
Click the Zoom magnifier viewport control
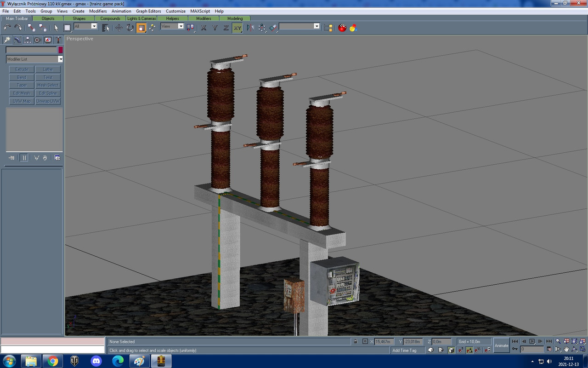tap(558, 341)
